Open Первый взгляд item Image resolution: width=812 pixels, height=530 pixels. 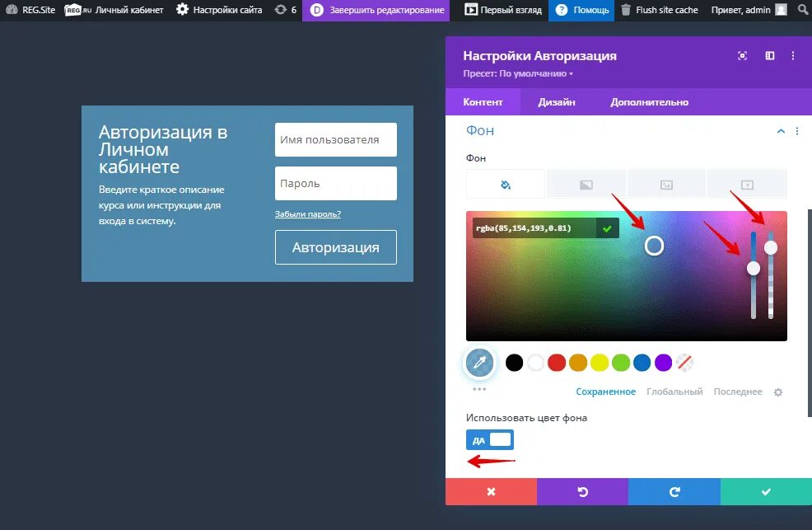click(x=503, y=10)
